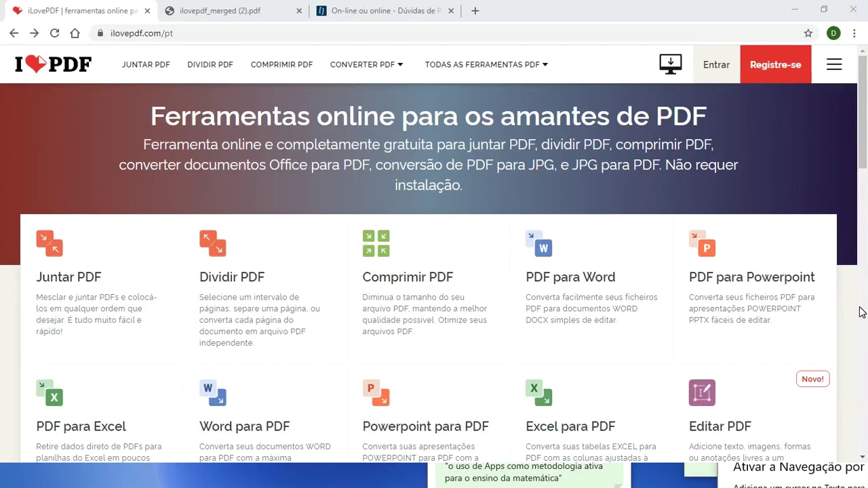The image size is (868, 488).
Task: Open the Excel para PDF tool title
Action: coord(570,426)
